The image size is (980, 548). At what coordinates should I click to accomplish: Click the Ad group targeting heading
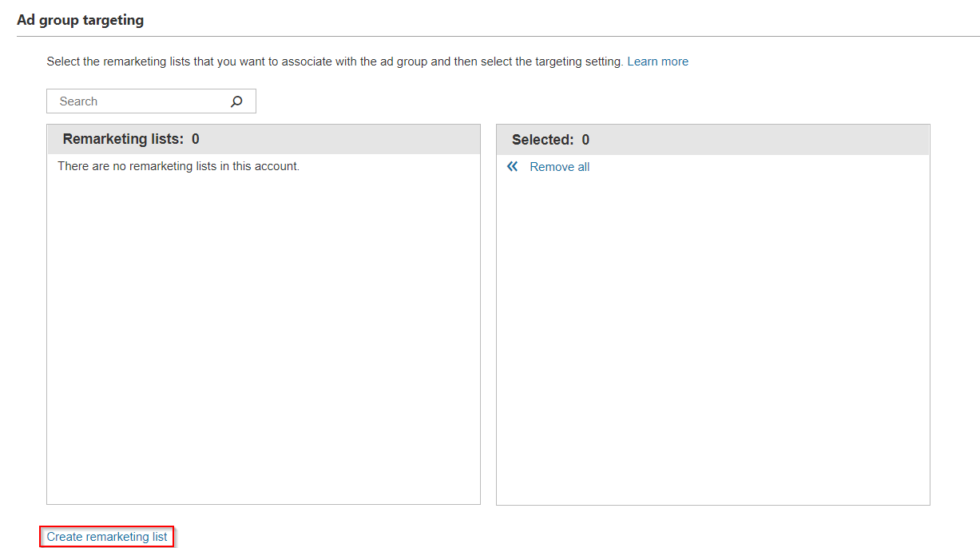click(81, 20)
